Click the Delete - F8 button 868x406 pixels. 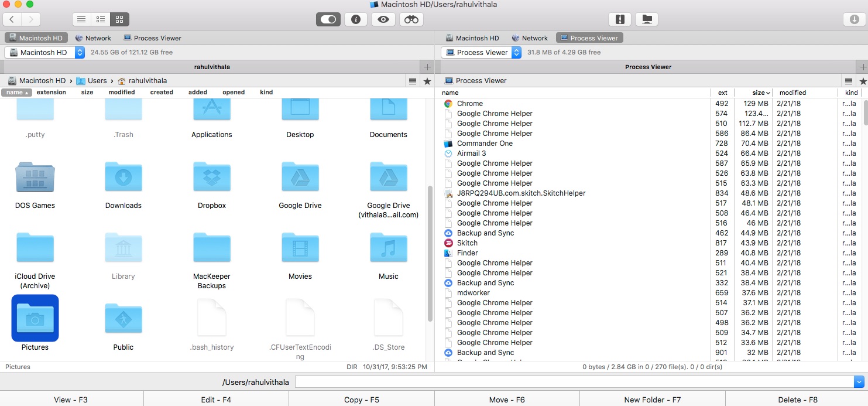(x=797, y=400)
